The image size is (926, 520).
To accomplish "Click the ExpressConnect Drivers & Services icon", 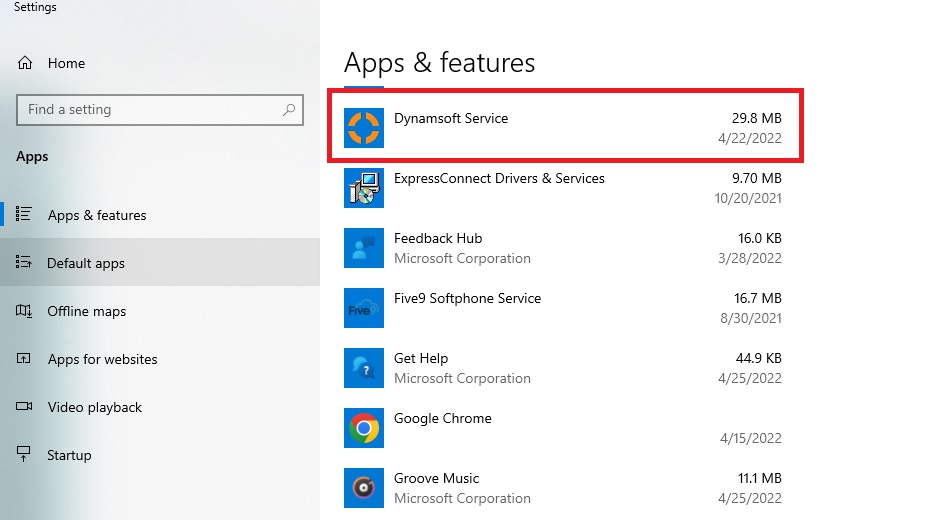I will pos(364,188).
